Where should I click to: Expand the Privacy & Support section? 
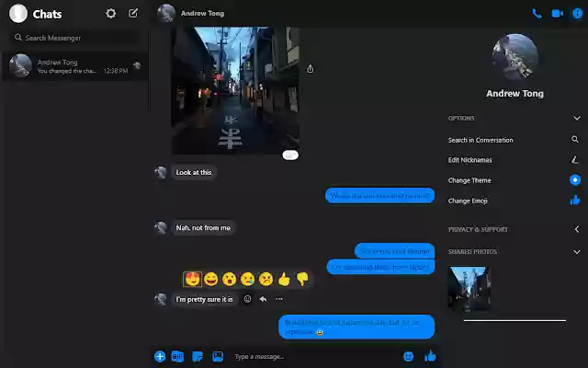577,229
